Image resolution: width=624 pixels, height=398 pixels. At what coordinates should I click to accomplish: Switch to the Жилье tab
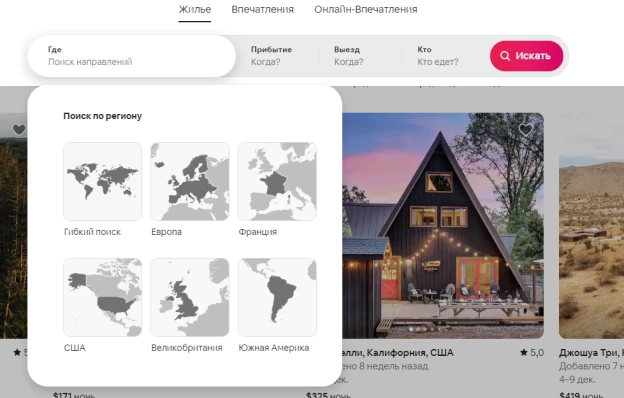pyautogui.click(x=195, y=10)
